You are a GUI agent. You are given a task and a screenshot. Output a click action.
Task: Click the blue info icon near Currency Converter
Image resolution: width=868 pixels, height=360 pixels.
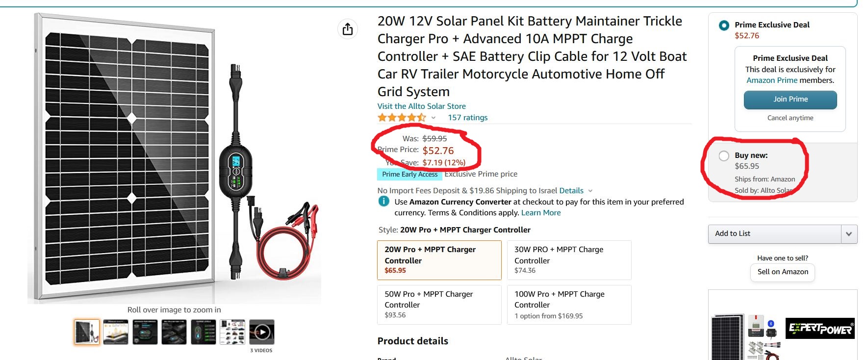click(x=384, y=202)
